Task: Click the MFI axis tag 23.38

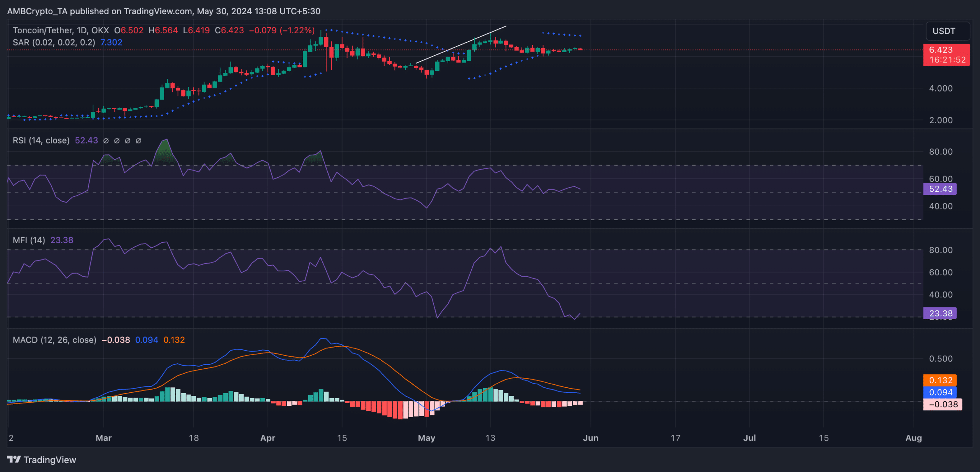Action: pyautogui.click(x=940, y=313)
